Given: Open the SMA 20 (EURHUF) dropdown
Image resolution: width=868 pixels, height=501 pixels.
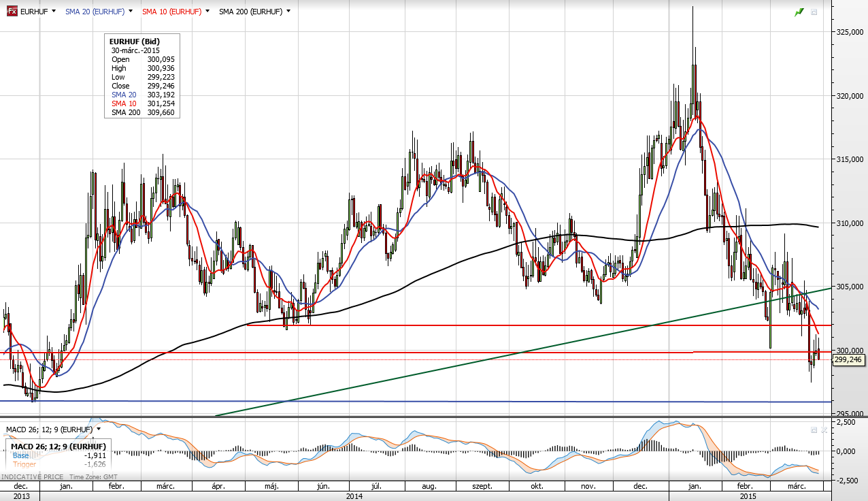Looking at the screenshot, I should point(131,12).
